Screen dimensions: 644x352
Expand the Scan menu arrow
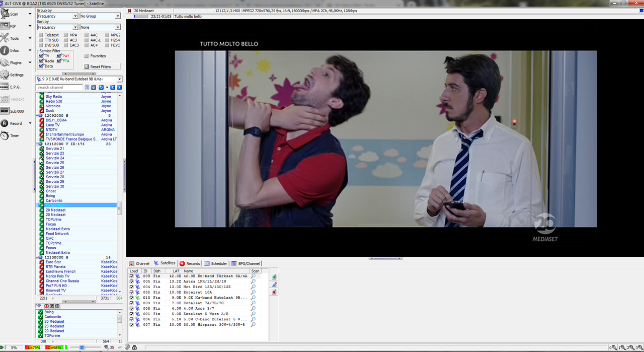coord(30,14)
